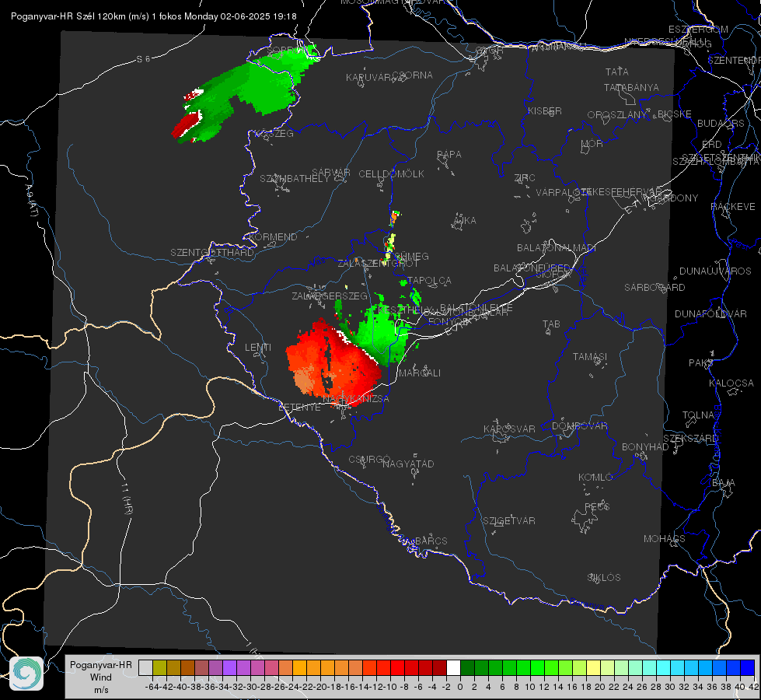Select the dark blue swatch between 40 and 42

(748, 667)
